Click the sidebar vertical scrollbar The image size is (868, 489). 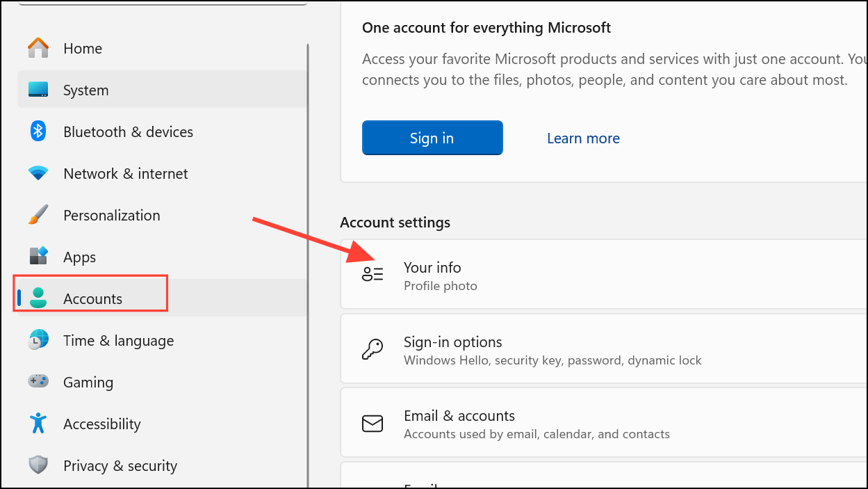(x=308, y=264)
